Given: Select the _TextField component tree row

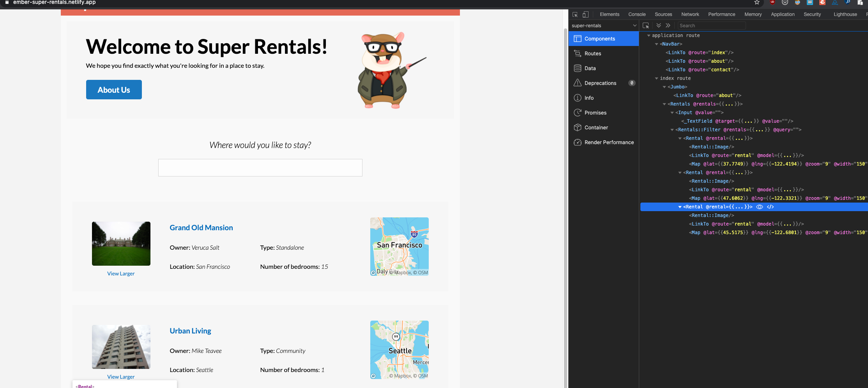Looking at the screenshot, I should click(754, 121).
